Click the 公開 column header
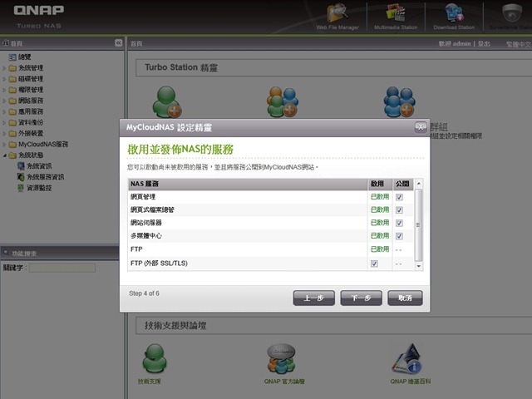 point(402,184)
